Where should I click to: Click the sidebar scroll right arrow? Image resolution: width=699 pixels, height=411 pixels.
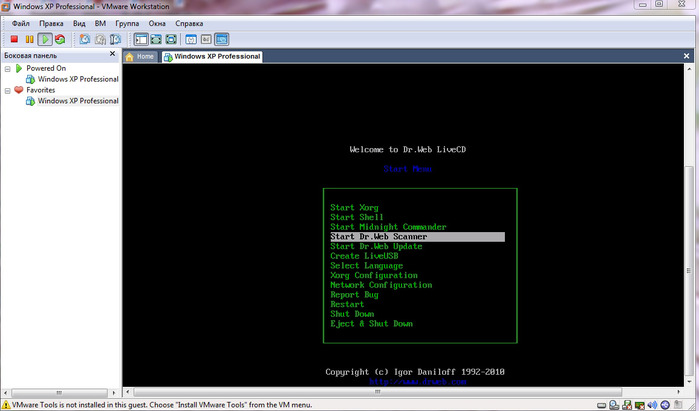[x=114, y=393]
